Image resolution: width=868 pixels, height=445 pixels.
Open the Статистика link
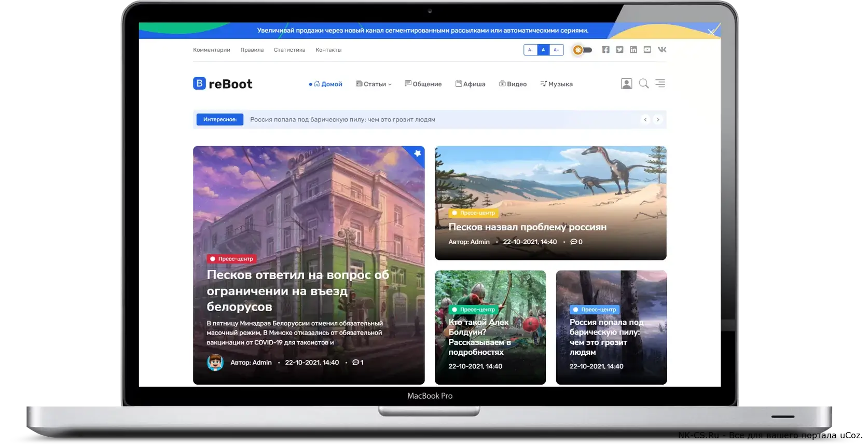290,50
